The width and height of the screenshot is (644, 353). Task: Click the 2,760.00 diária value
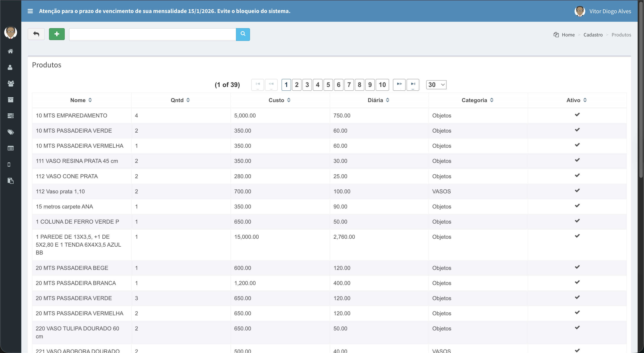click(x=344, y=237)
